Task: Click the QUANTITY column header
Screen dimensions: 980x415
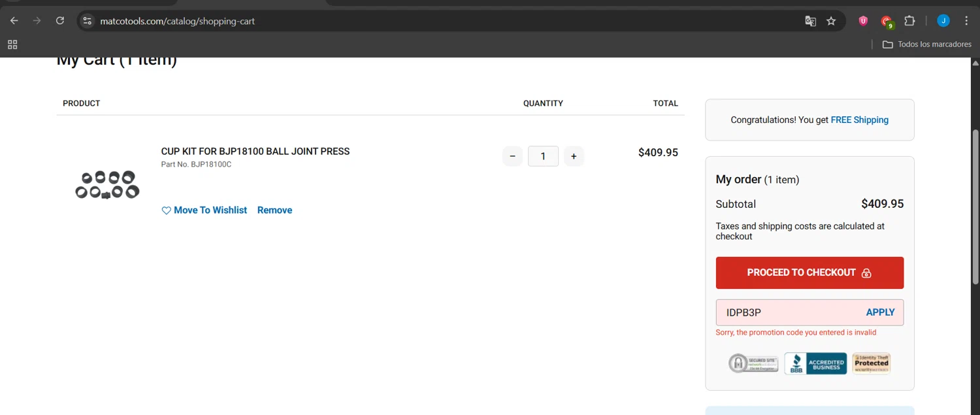Action: 543,103
